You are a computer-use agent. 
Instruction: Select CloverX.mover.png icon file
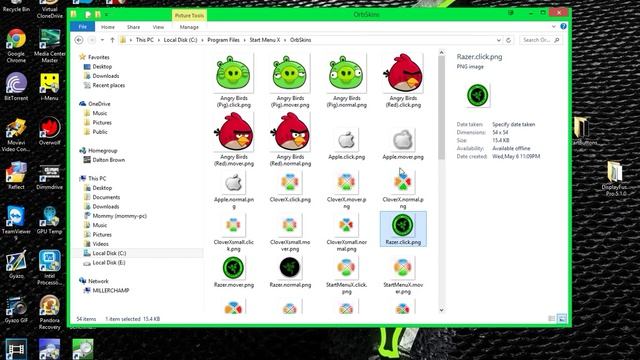[x=346, y=190]
